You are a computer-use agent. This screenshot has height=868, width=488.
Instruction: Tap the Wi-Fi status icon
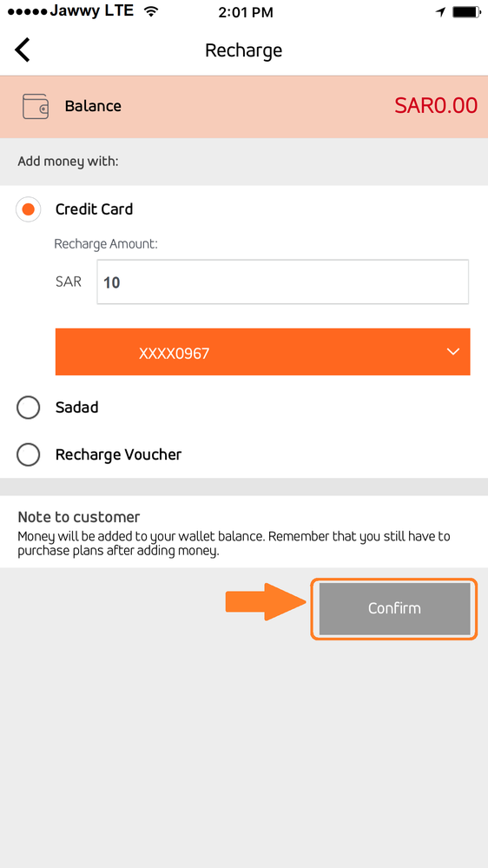point(150,11)
